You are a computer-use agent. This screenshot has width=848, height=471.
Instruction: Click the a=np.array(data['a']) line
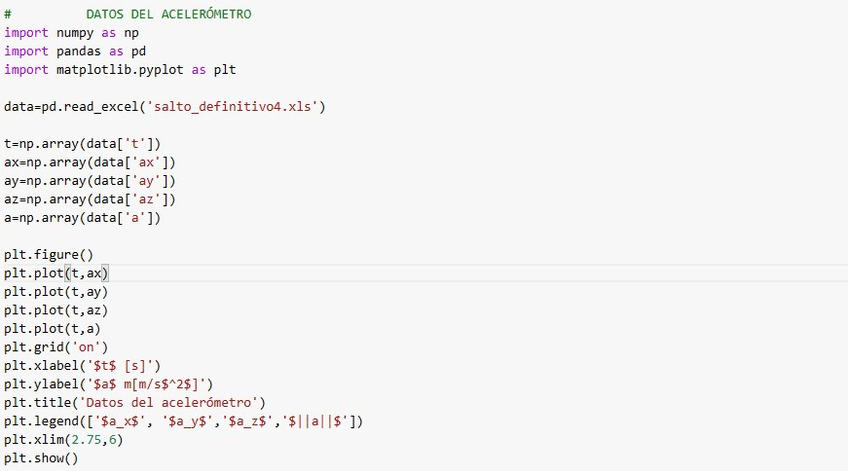pyautogui.click(x=82, y=217)
